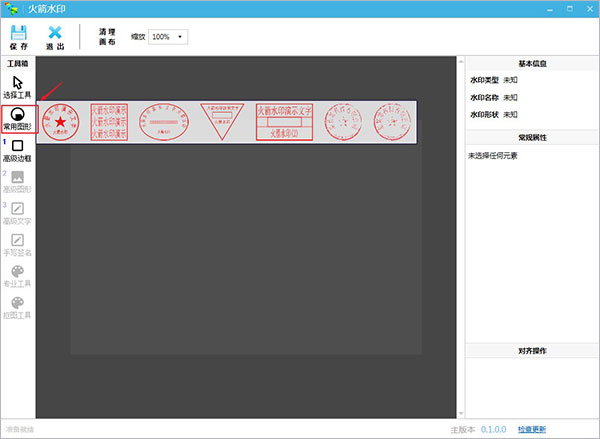Select the 高级图形 advanced image tool
Screen dimensions: 600x439
click(17, 182)
